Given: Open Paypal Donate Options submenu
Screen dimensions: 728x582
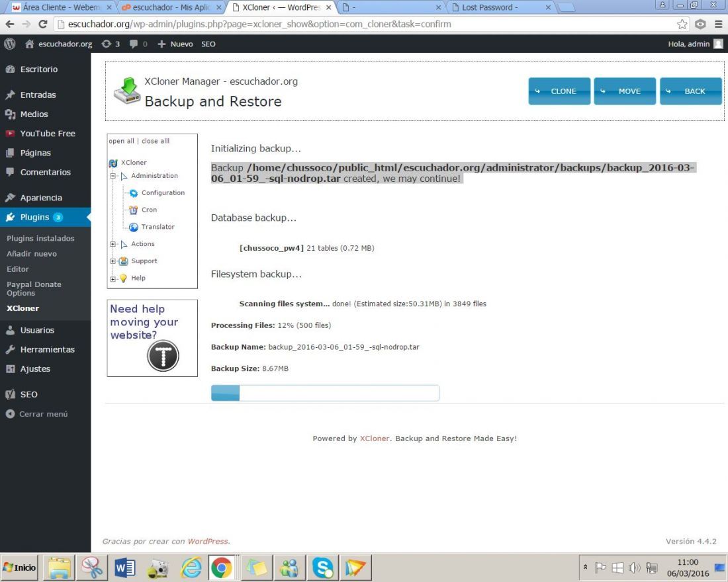Looking at the screenshot, I should point(34,288).
